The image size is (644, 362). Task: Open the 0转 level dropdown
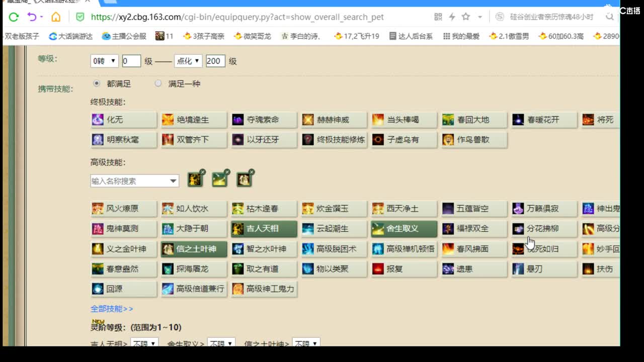(x=104, y=61)
